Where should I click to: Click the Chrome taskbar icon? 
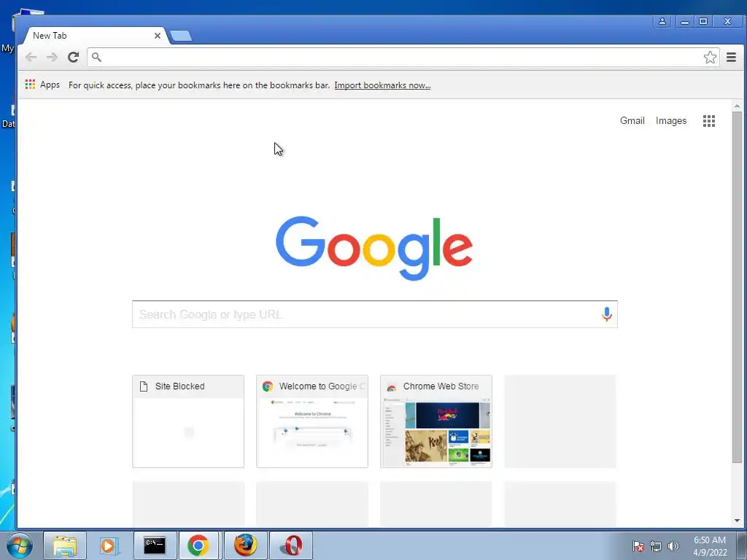point(198,545)
